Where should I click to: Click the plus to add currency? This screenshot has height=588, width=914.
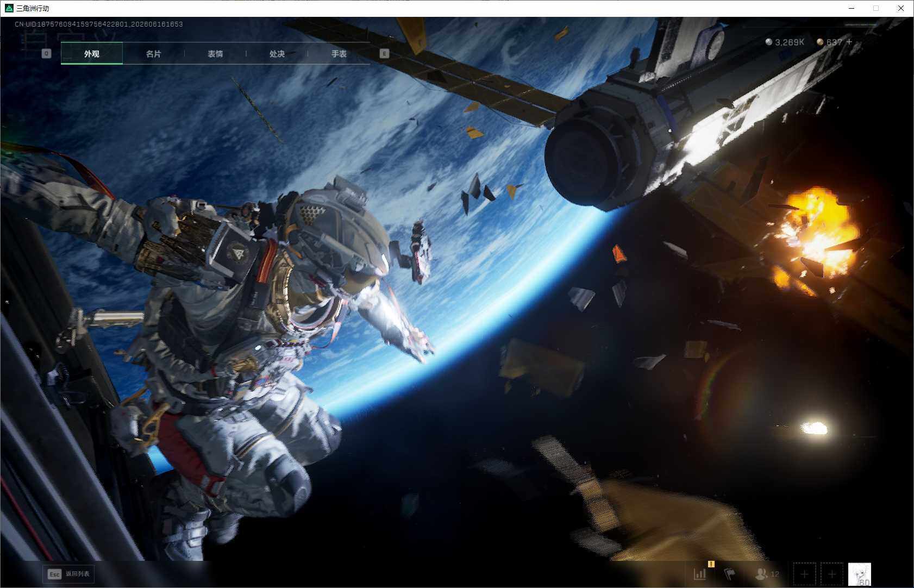(849, 41)
